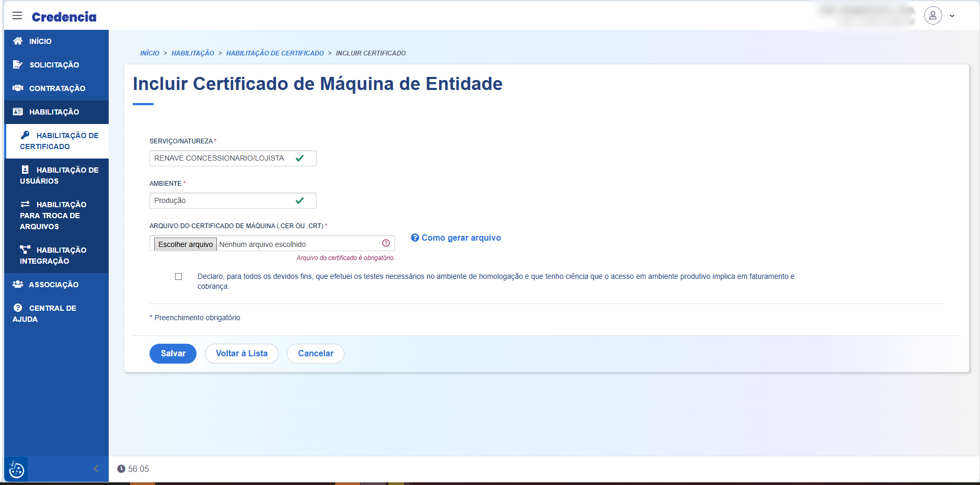This screenshot has height=485, width=980.
Task: Click the Voltar à Lista button
Action: 241,354
